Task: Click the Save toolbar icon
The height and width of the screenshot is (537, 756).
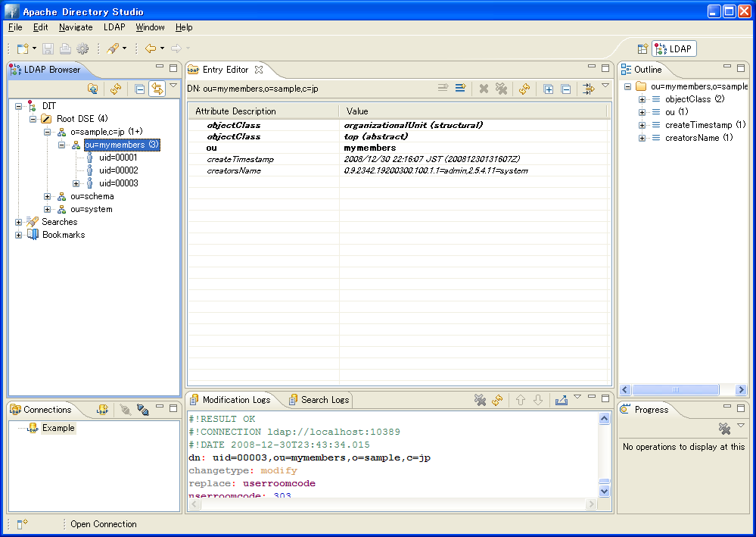Action: (x=48, y=48)
